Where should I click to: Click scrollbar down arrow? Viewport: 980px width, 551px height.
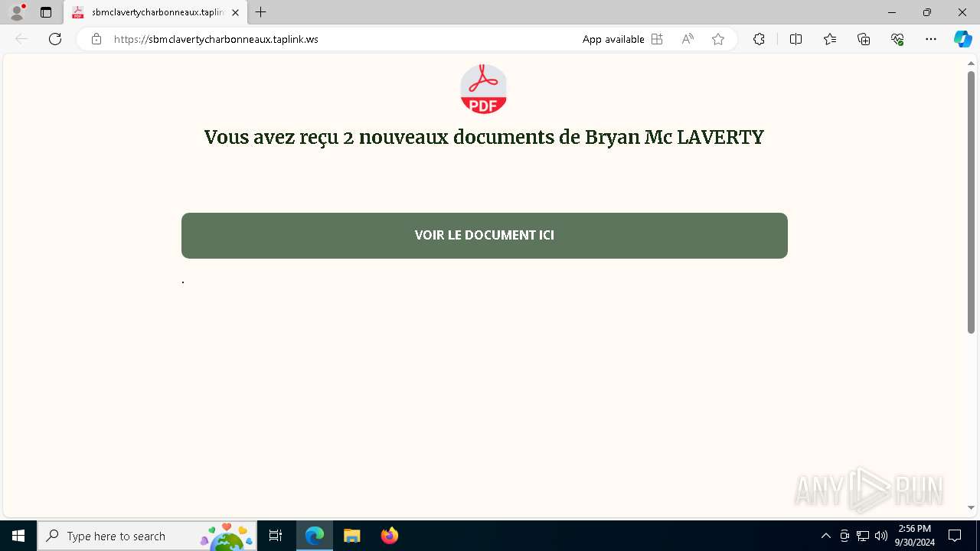click(971, 507)
